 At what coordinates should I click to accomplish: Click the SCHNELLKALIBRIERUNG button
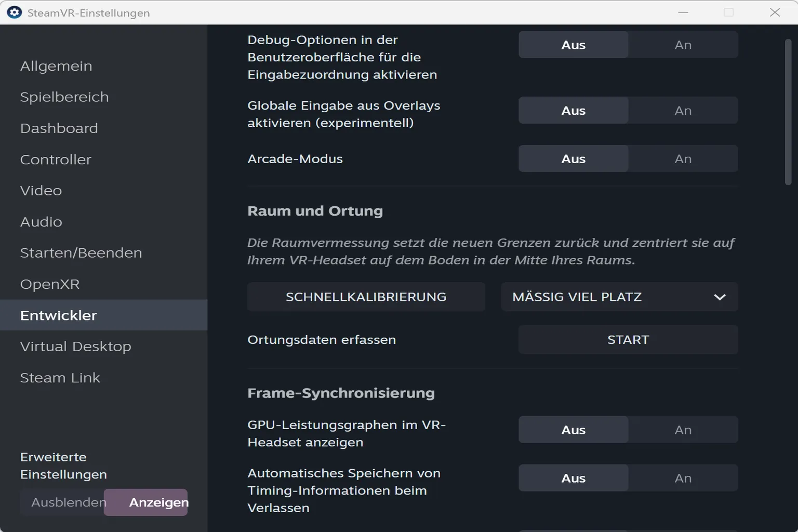coord(366,297)
